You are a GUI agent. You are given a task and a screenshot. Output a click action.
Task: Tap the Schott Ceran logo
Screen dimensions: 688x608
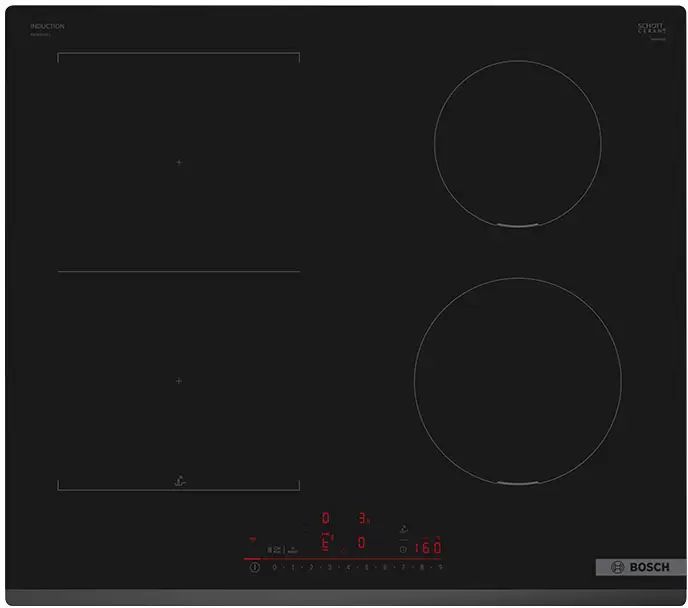tap(652, 30)
